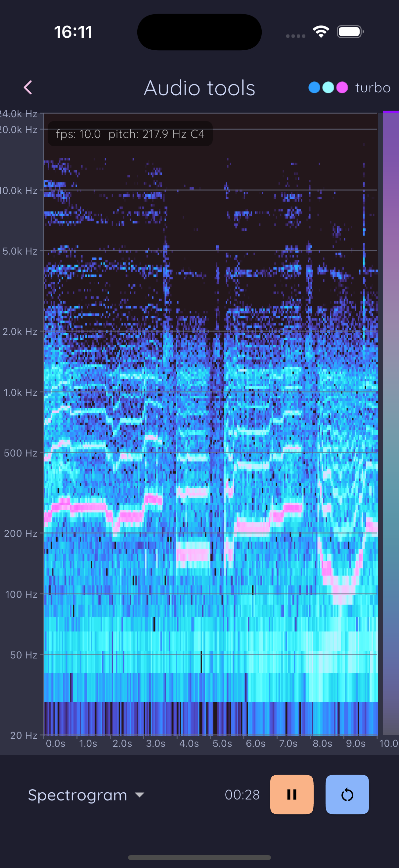Click the 00:28 elapsed time display
Screen dimensions: 399x868
(x=242, y=795)
